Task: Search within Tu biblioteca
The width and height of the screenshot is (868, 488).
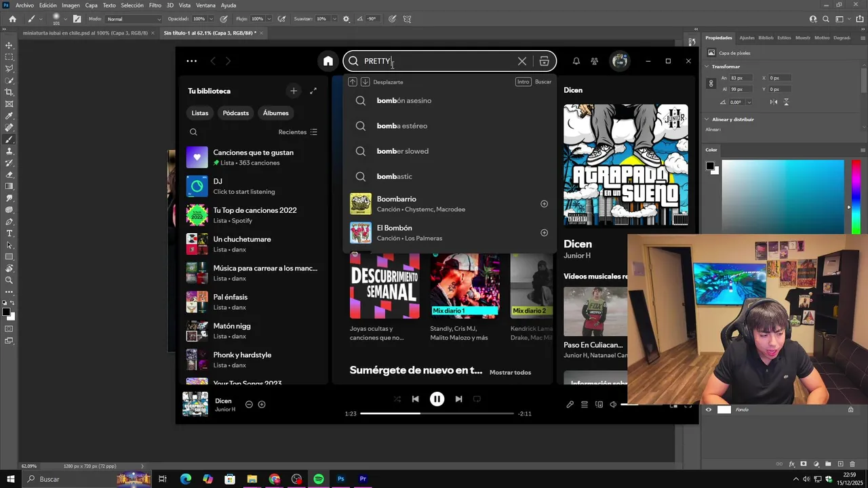Action: (193, 132)
